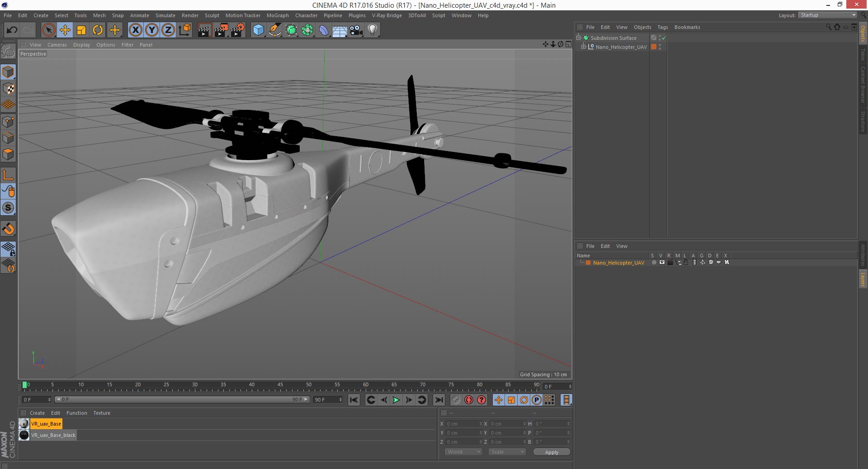Select the Rotate tool in top toolbar
The height and width of the screenshot is (469, 868).
tap(98, 30)
